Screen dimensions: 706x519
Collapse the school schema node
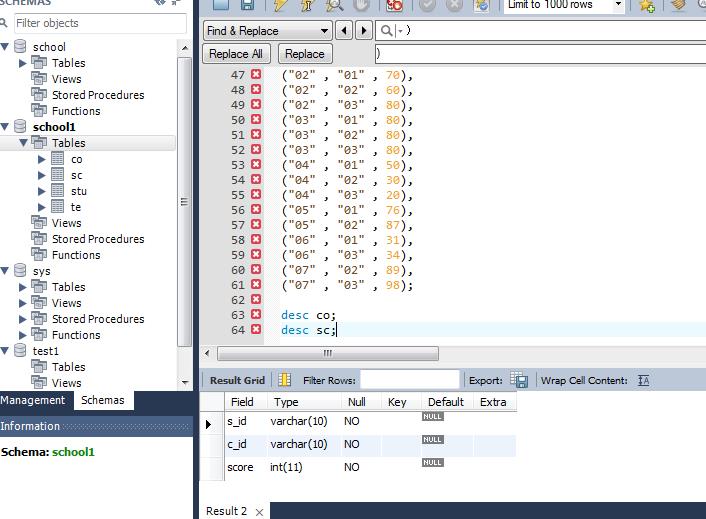[x=5, y=46]
